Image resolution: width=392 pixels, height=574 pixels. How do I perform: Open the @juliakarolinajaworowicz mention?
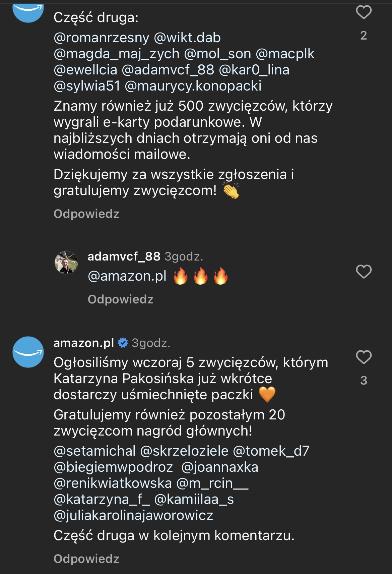(133, 515)
